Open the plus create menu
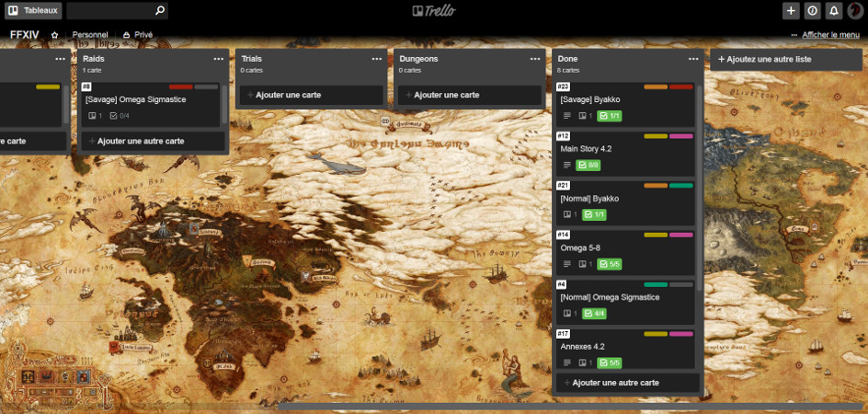 (791, 10)
